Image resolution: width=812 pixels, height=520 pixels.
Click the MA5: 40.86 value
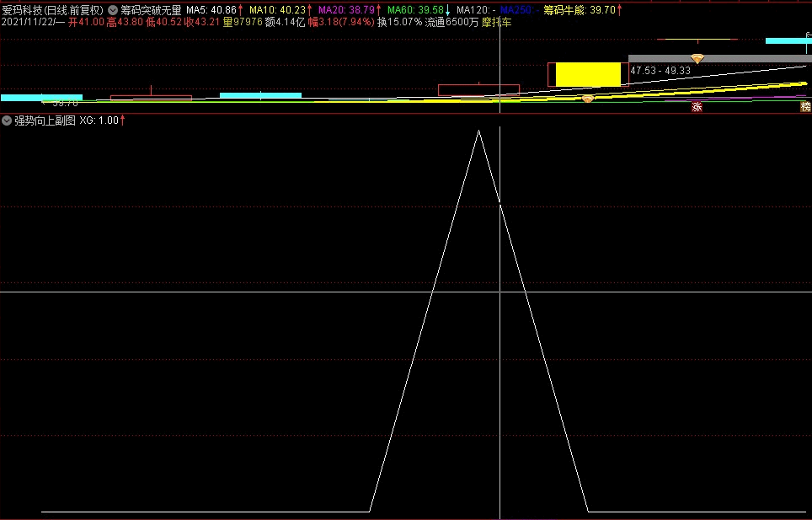point(211,10)
